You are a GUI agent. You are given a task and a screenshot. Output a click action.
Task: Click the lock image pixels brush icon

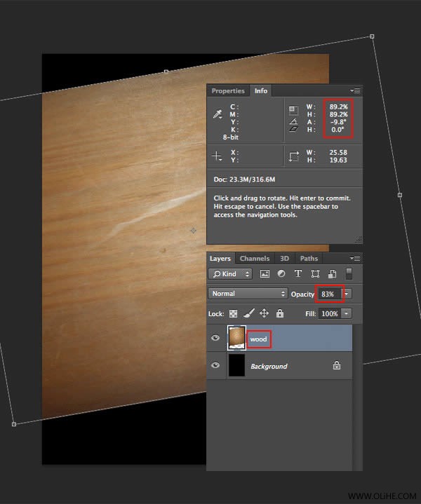tap(248, 313)
